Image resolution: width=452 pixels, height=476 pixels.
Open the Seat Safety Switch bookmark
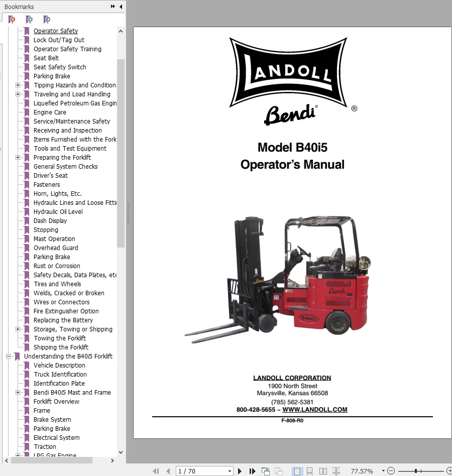[x=60, y=67]
